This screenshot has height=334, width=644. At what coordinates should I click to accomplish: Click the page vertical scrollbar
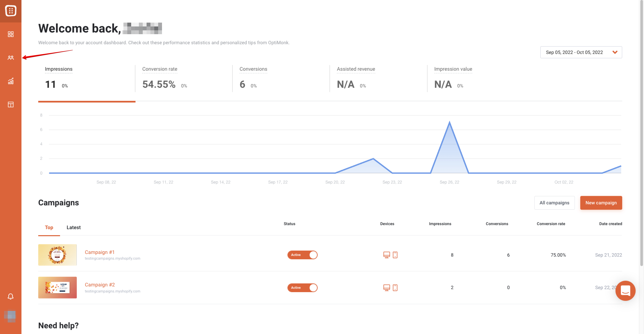642,133
